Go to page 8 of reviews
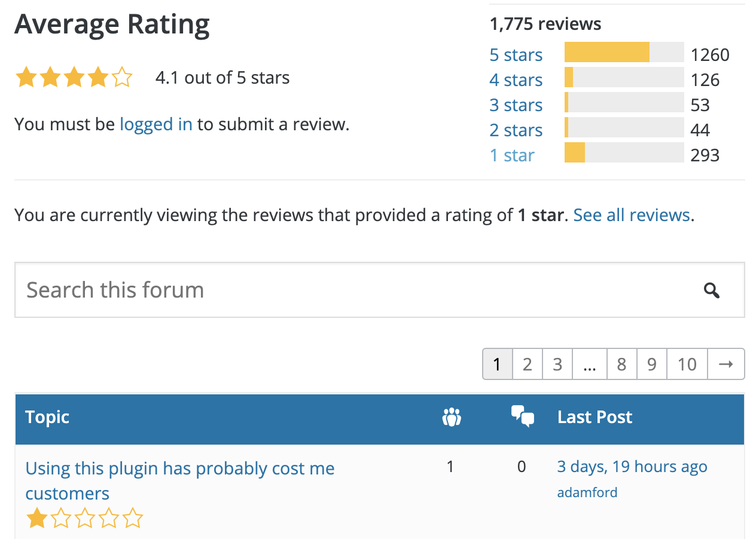 coord(621,364)
